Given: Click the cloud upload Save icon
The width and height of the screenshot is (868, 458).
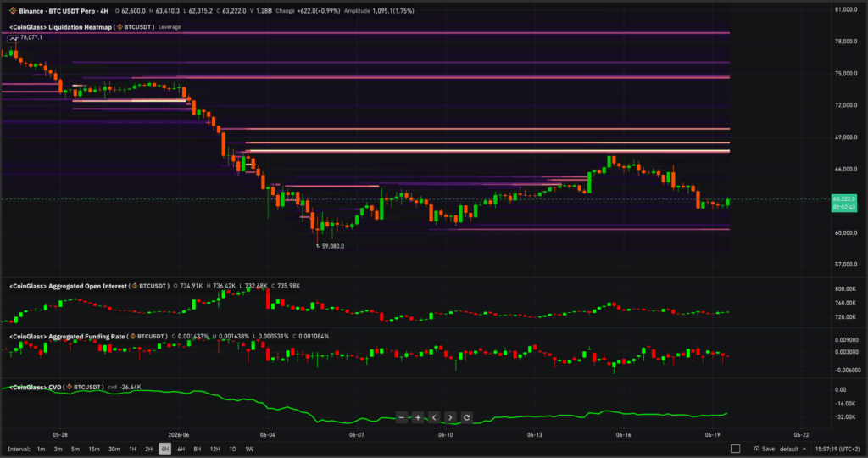Looking at the screenshot, I should (756, 449).
